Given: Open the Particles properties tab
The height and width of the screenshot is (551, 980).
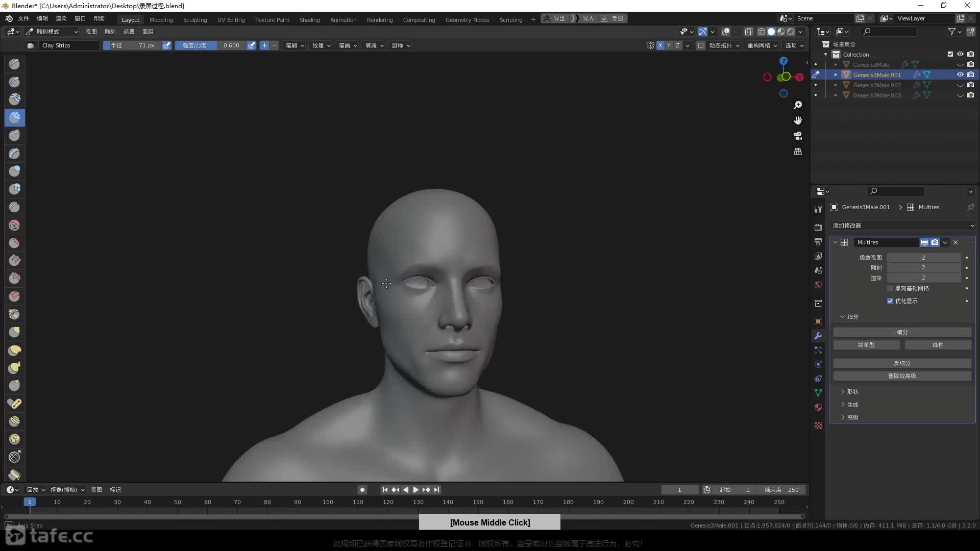Looking at the screenshot, I should [x=818, y=350].
